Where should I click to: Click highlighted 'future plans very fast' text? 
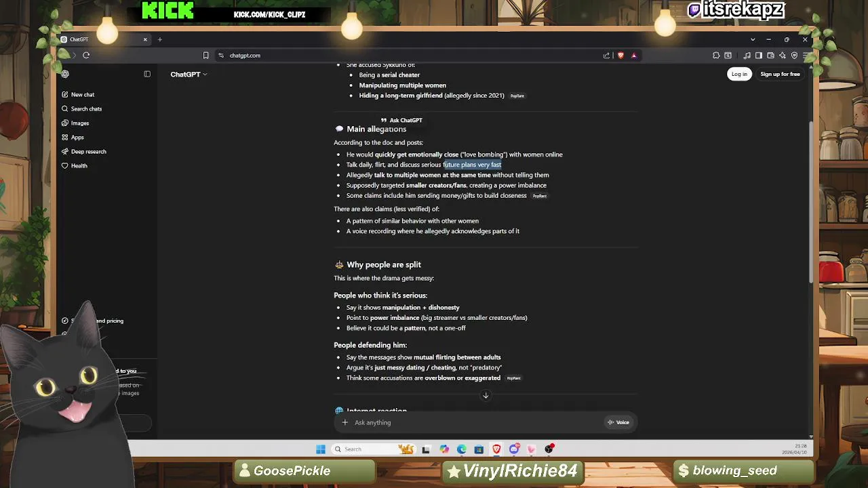tap(473, 165)
